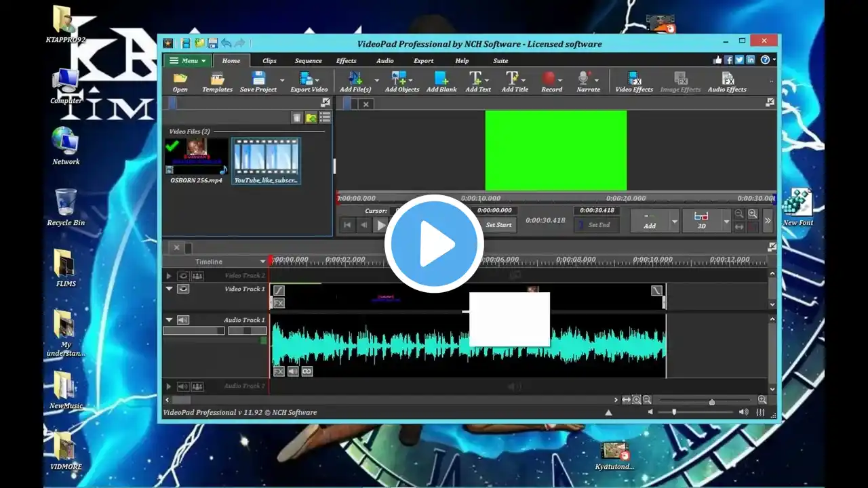Click the FX button on the video clip

pos(279,303)
